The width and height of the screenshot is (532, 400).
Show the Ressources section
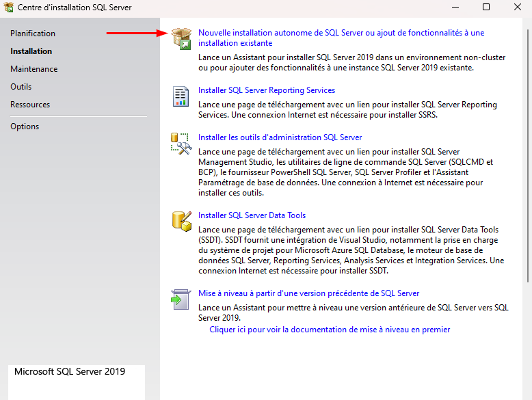(x=30, y=105)
